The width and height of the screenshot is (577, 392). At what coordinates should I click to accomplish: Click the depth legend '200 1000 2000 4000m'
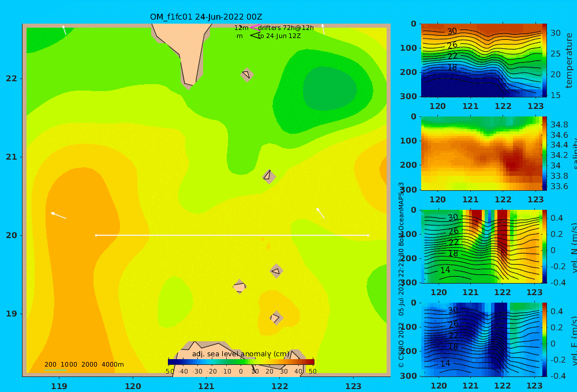click(x=84, y=364)
